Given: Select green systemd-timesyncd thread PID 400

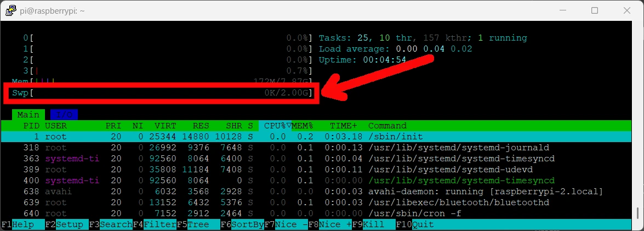Looking at the screenshot, I should coord(316,181).
